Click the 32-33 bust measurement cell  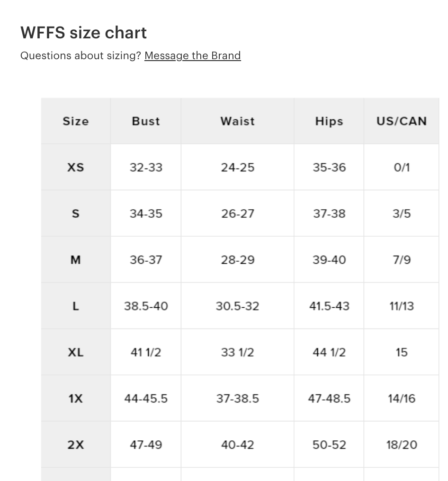point(146,167)
